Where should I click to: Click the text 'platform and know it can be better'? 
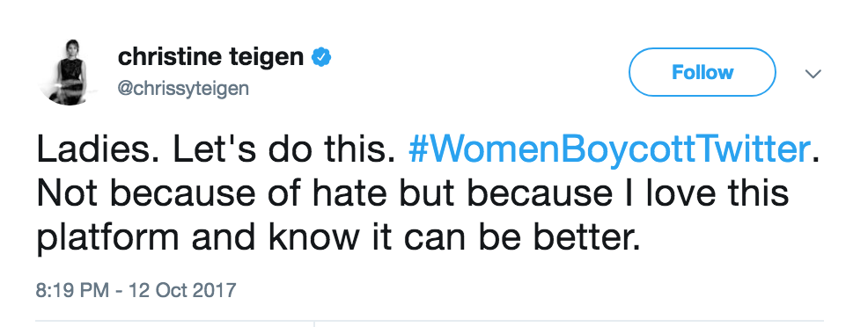click(338, 238)
